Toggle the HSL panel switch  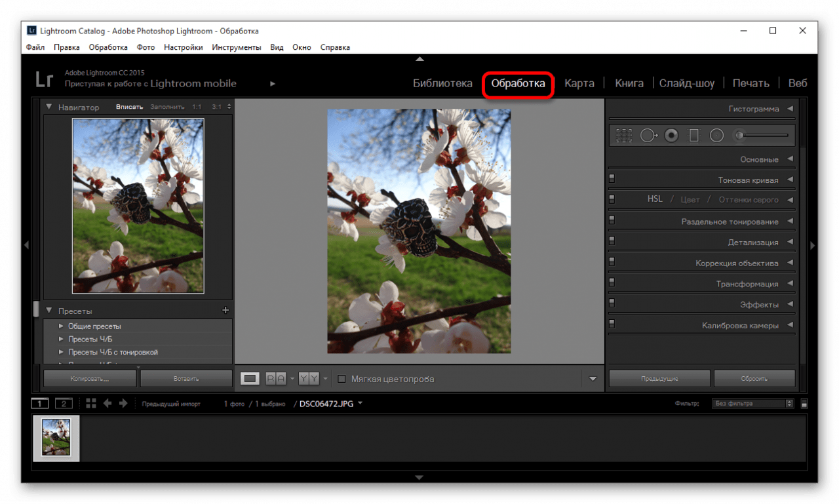click(x=612, y=199)
